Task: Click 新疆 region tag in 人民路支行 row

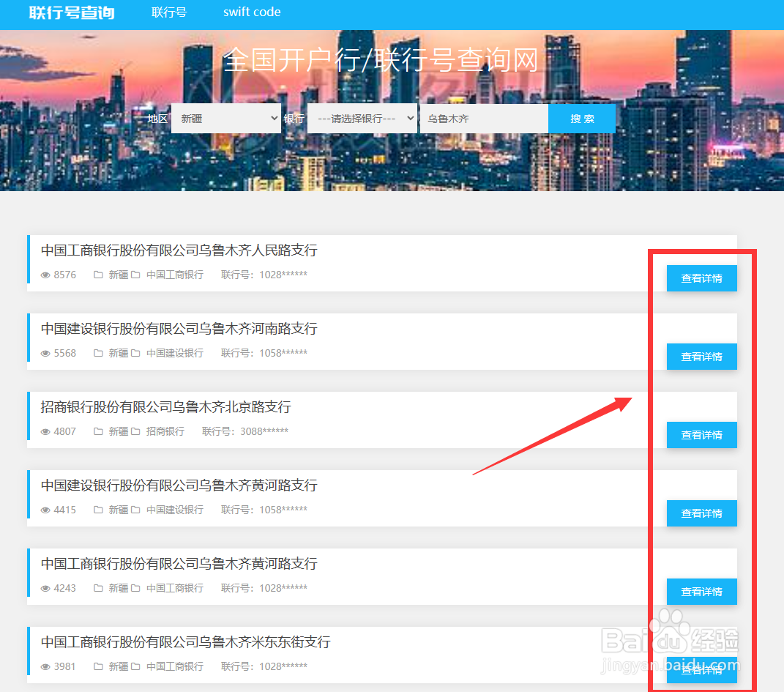Action: click(x=119, y=275)
